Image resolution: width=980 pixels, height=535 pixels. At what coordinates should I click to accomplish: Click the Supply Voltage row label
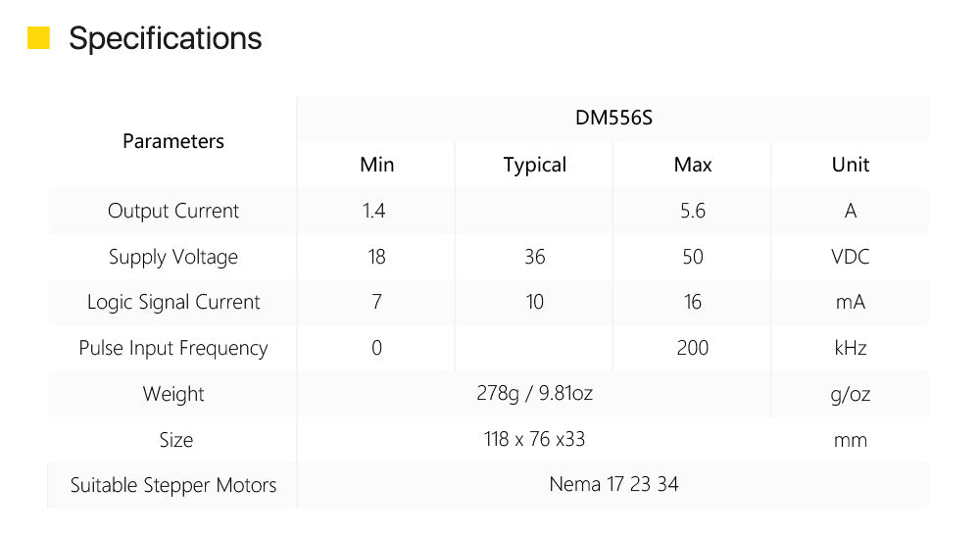pyautogui.click(x=173, y=257)
